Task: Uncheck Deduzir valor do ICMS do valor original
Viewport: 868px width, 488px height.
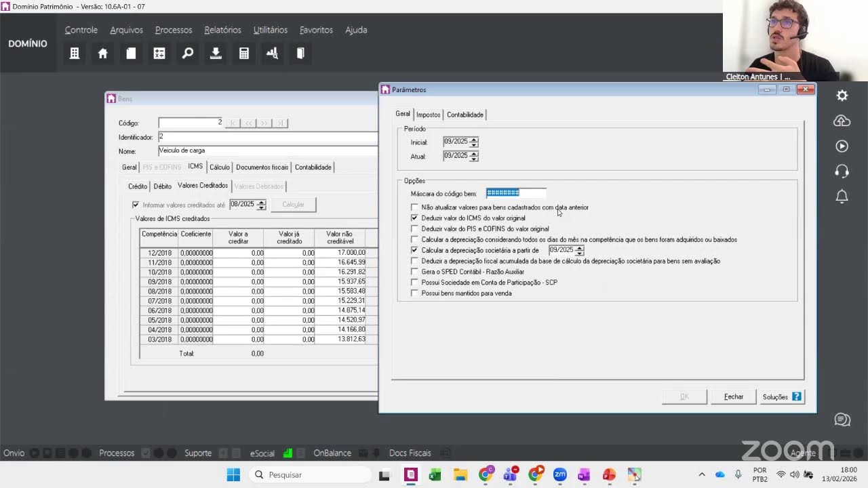Action: 415,218
